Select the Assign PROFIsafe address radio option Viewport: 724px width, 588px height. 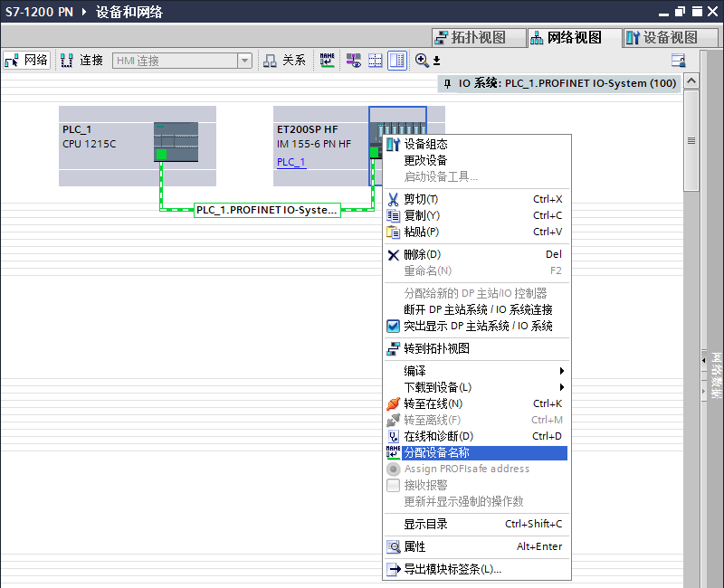(393, 469)
